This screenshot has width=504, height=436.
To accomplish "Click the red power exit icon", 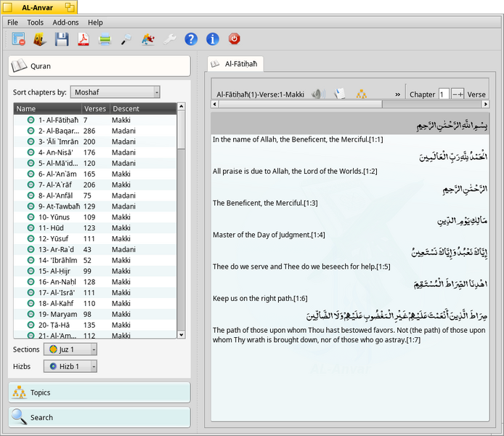I will (x=235, y=39).
